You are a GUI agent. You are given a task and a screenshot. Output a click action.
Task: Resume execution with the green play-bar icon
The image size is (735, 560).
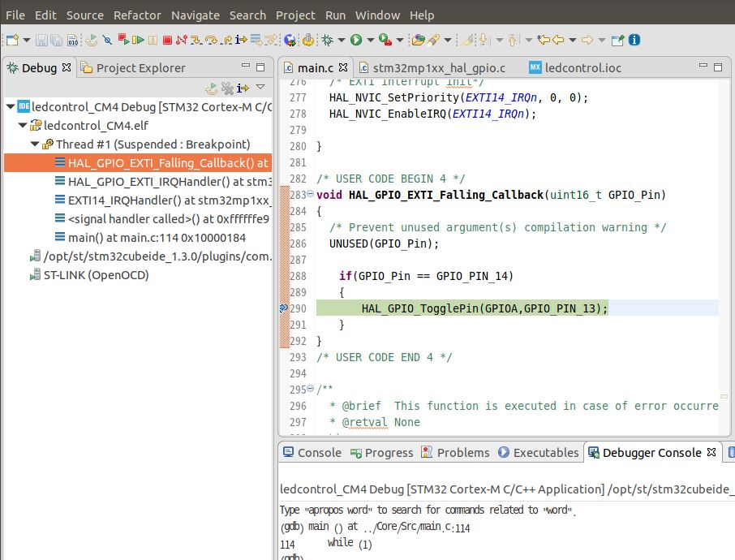[x=138, y=40]
